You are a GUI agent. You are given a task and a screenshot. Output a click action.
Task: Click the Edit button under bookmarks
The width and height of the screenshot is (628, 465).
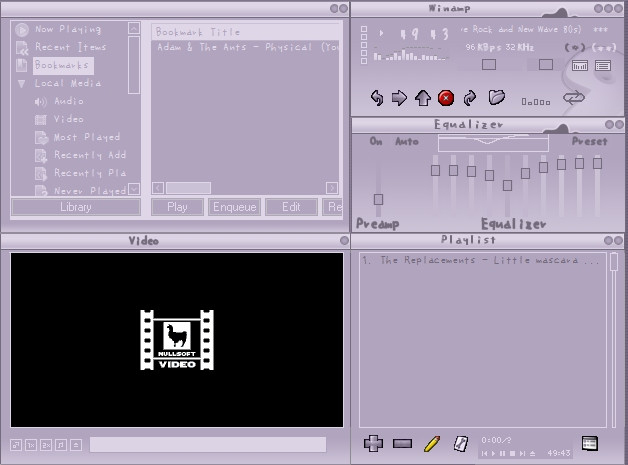coord(291,207)
